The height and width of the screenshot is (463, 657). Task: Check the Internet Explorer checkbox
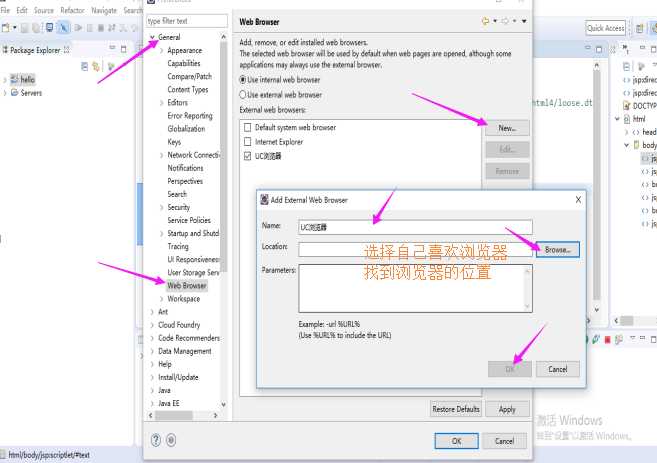click(248, 142)
